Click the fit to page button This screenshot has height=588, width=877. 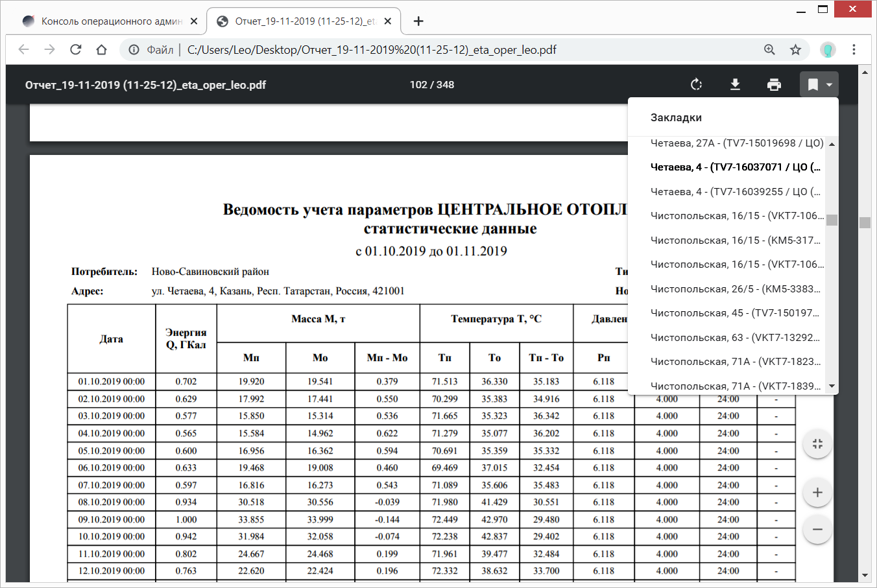[x=817, y=444]
